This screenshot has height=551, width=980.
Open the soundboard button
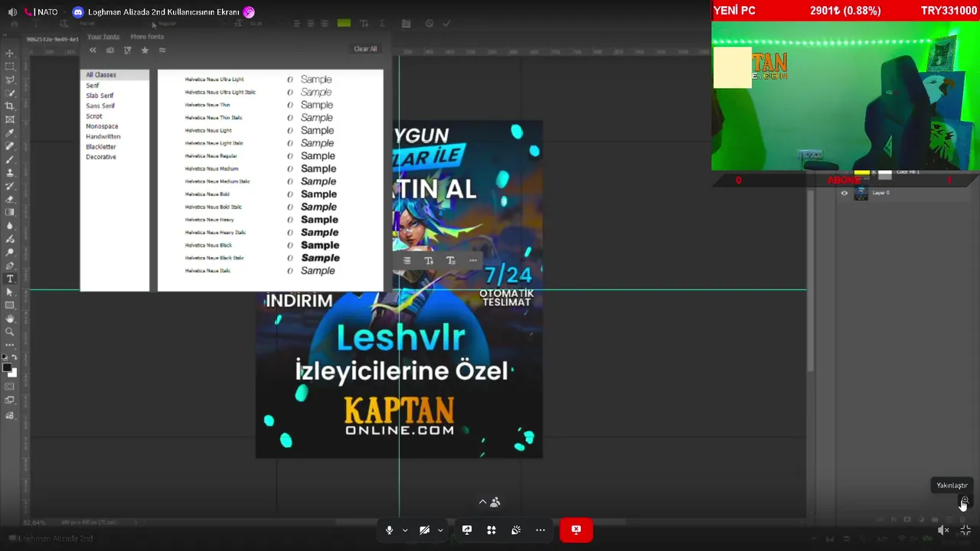pos(516,530)
